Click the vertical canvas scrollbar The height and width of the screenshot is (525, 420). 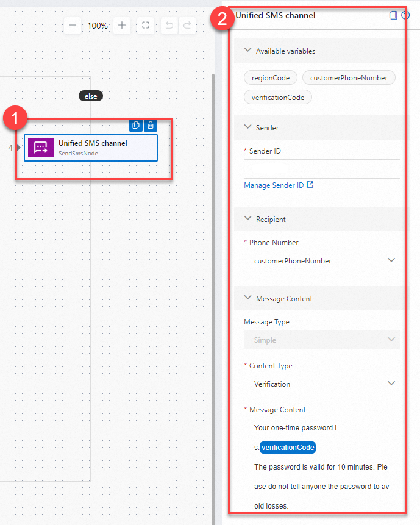tap(213, 298)
